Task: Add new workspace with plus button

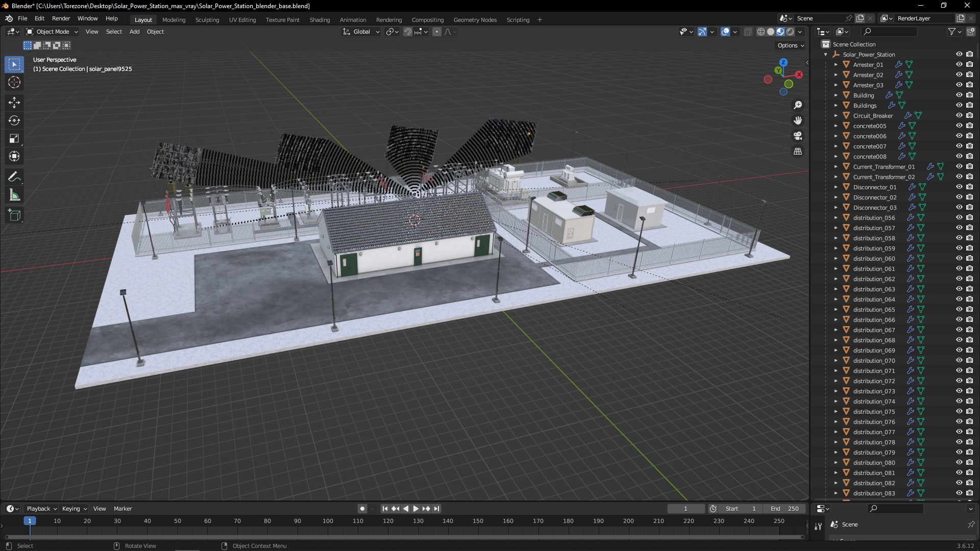Action: [540, 20]
